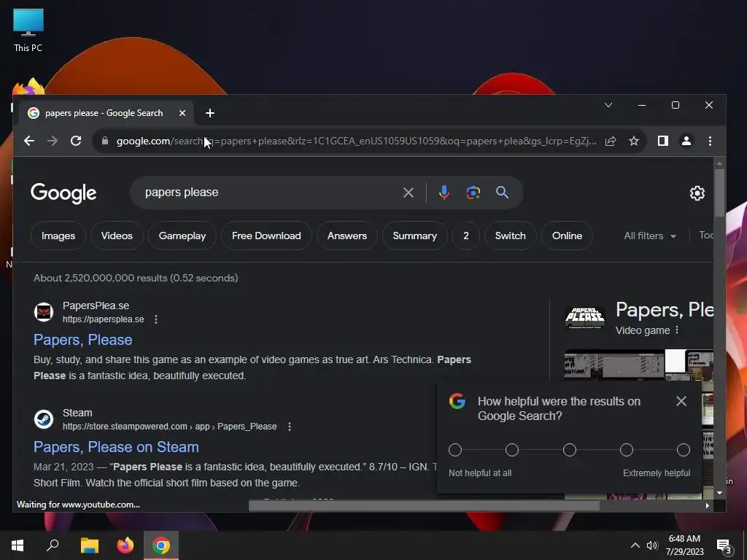This screenshot has width=747, height=560.
Task: Open Chrome three-dot menu
Action: [x=710, y=141]
